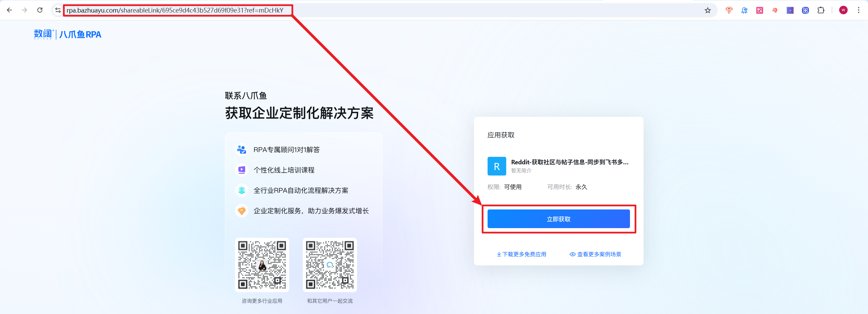Image resolution: width=868 pixels, height=314 pixels.
Task: Click the 和其它用户一起交流 QR code
Action: (x=330, y=265)
